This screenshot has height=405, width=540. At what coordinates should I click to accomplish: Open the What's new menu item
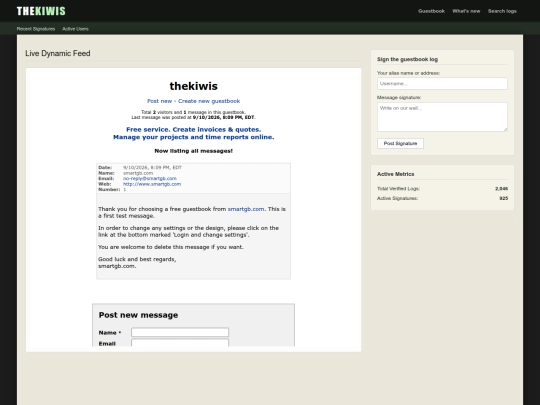(466, 11)
